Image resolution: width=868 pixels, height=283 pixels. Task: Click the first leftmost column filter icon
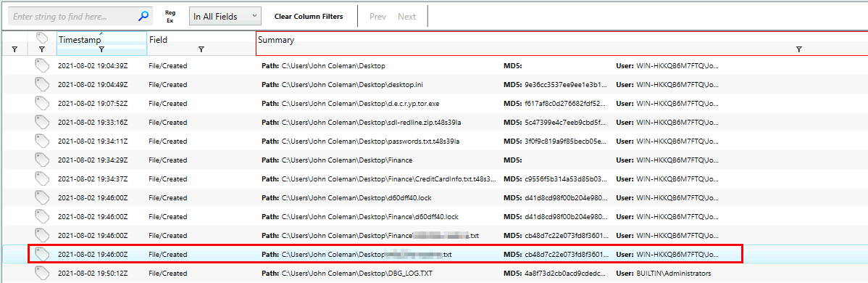tap(14, 49)
